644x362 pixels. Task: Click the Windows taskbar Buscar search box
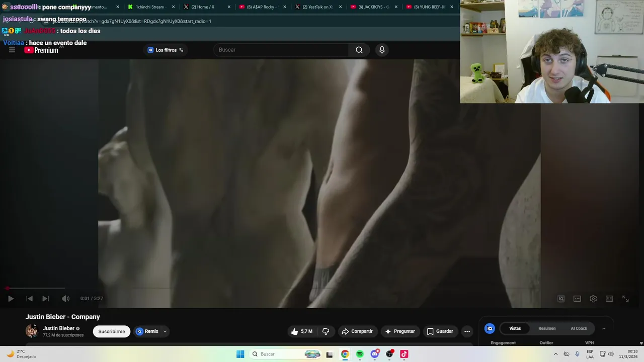click(285, 354)
